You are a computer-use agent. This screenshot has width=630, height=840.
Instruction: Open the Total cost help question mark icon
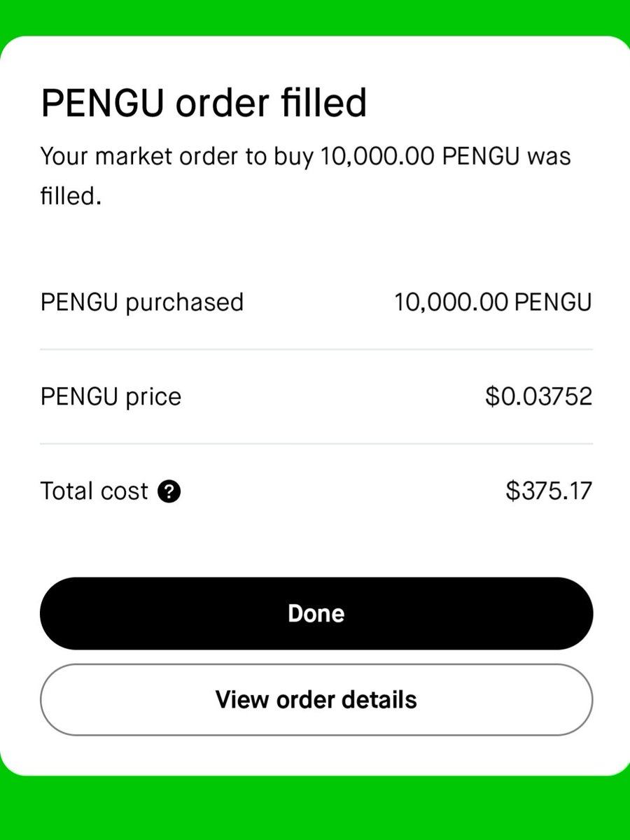click(169, 491)
